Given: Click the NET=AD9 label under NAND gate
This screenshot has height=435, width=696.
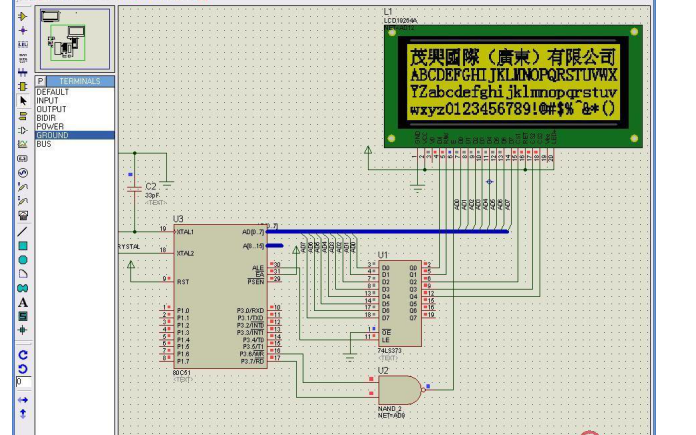Looking at the screenshot, I should point(392,415).
